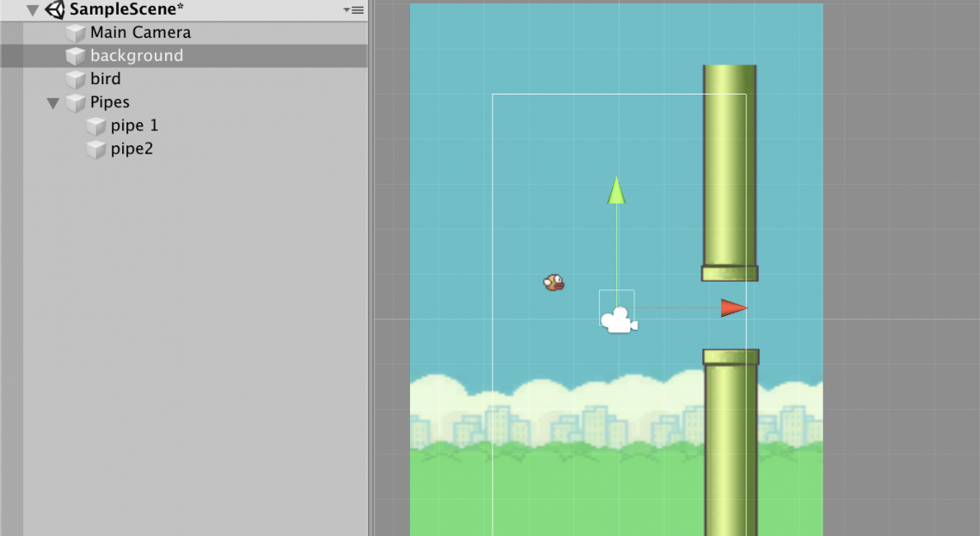
Task: Click the cube icon next to pipe2
Action: [96, 149]
